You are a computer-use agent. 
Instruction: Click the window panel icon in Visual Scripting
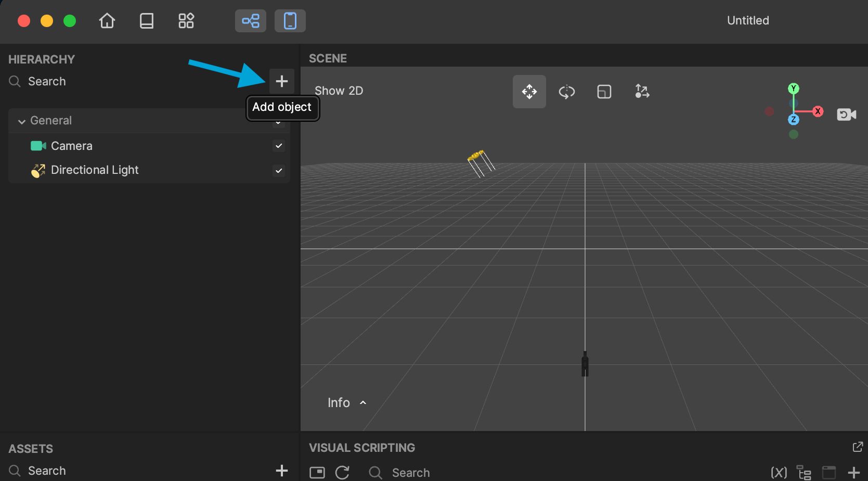coord(829,472)
